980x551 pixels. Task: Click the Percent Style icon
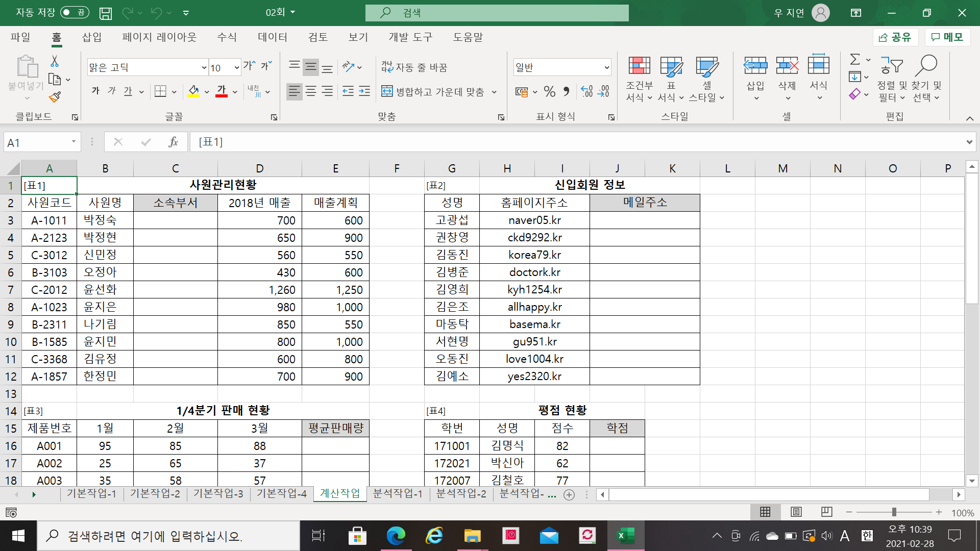click(x=550, y=92)
